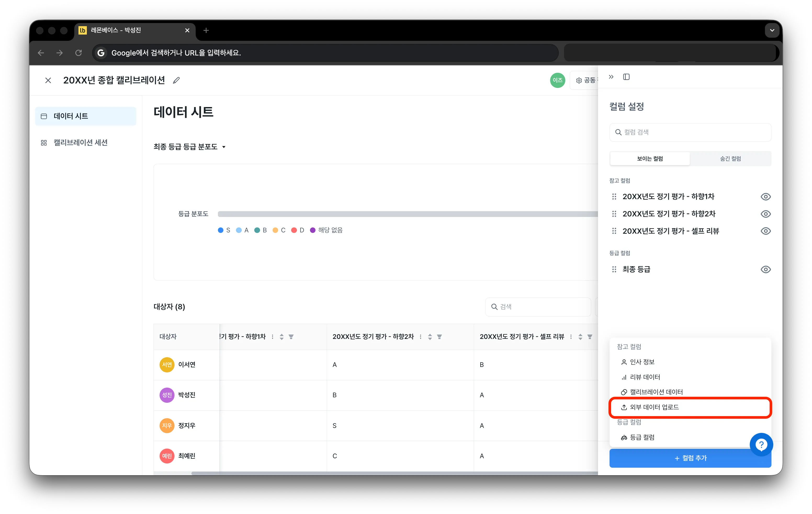Click the drag handle for 셀프 리뷰 column
The image size is (812, 514).
[614, 231]
